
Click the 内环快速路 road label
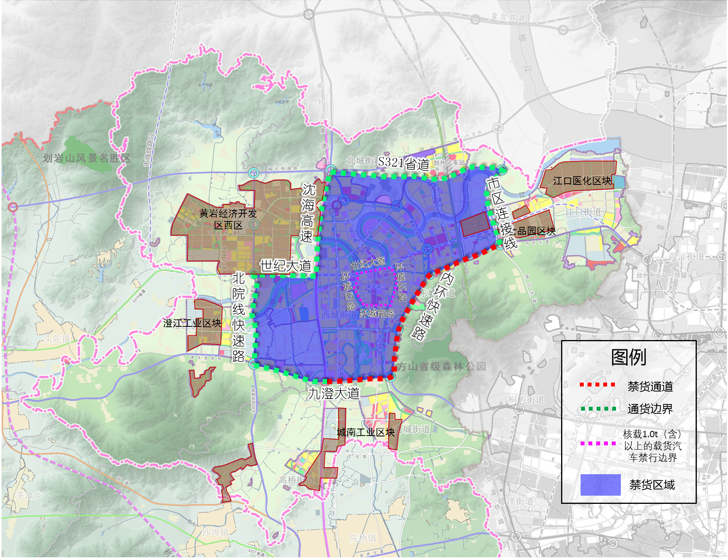(x=432, y=307)
